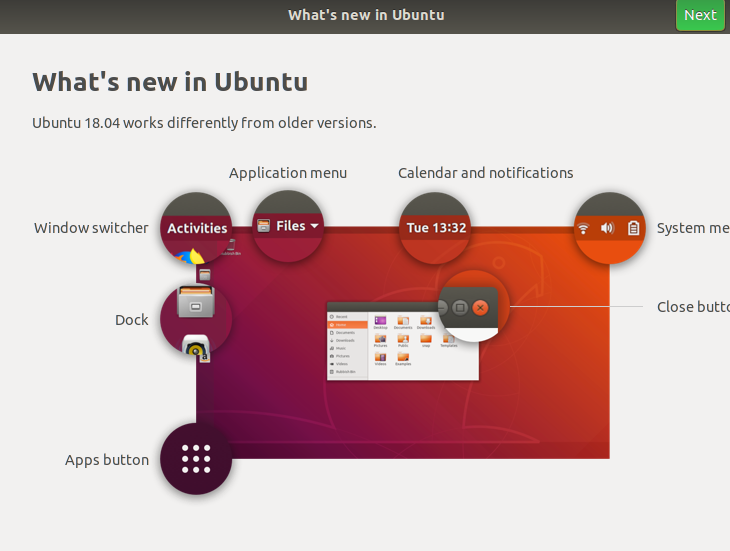
Task: Click the battery icon in system menu circle
Action: click(x=634, y=228)
